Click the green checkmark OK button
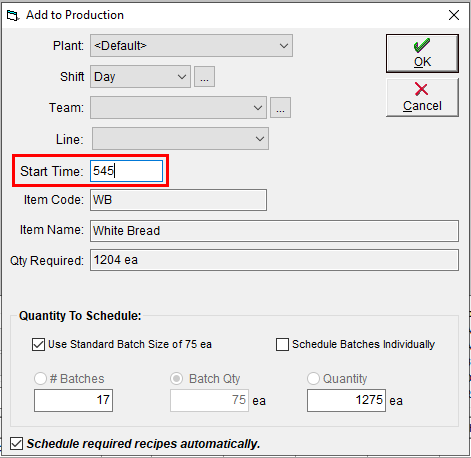 coord(422,53)
